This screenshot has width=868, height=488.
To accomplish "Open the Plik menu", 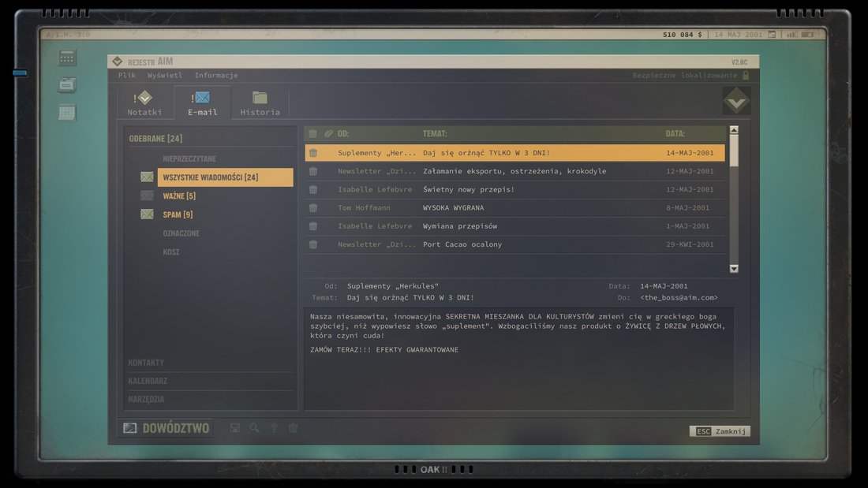I will click(127, 75).
